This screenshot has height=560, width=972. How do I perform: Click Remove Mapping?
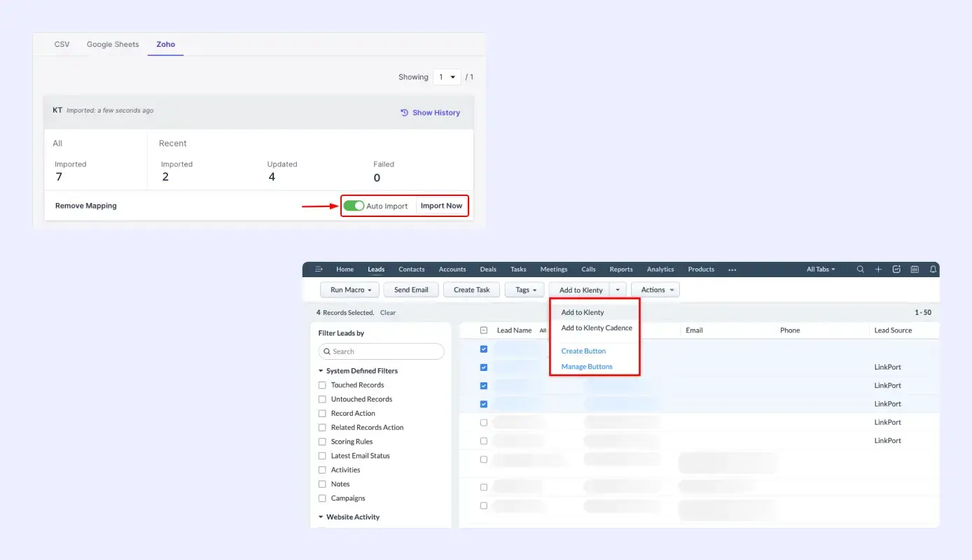86,206
